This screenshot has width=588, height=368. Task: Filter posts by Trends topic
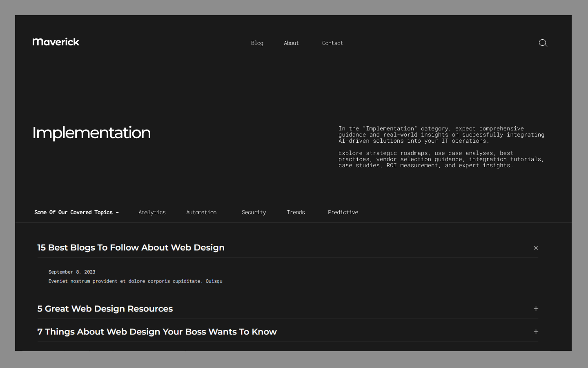pyautogui.click(x=296, y=212)
